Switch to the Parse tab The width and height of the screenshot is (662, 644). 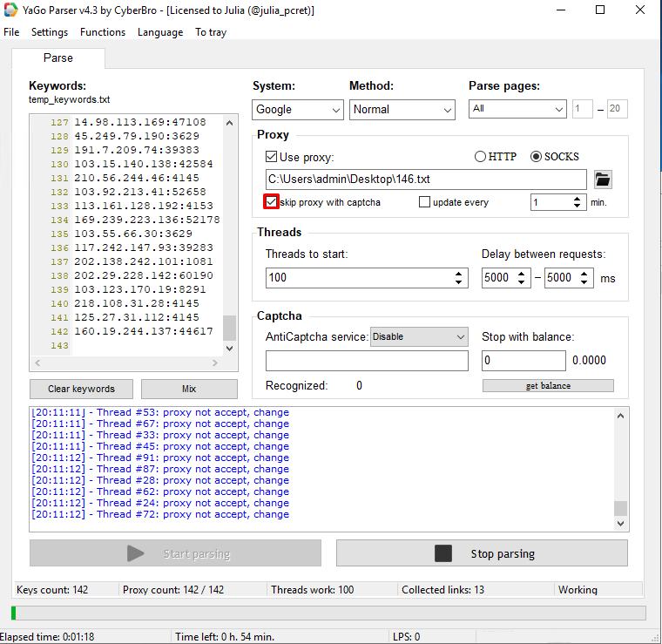[58, 58]
